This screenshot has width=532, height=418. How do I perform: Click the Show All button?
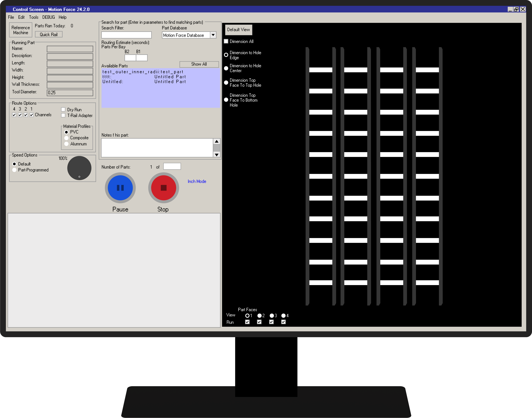point(199,64)
